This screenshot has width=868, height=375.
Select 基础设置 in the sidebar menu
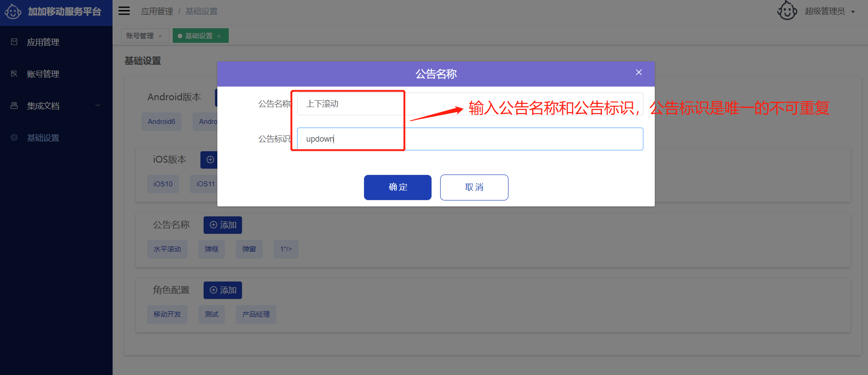(x=43, y=138)
